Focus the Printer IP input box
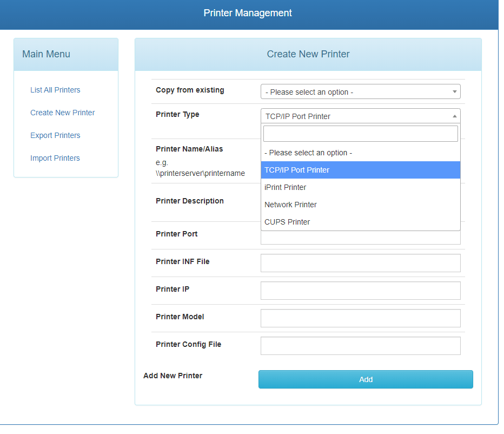Viewport: 504px width, 434px height. pyautogui.click(x=361, y=291)
